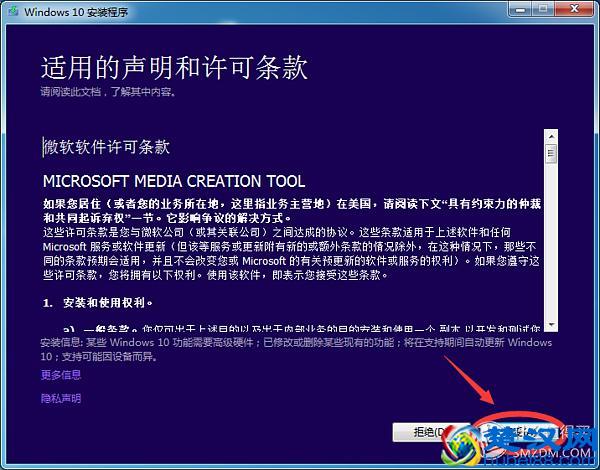The width and height of the screenshot is (600, 470).
Task: Maximize the Windows 10 安装程序 window
Action: (x=543, y=9)
